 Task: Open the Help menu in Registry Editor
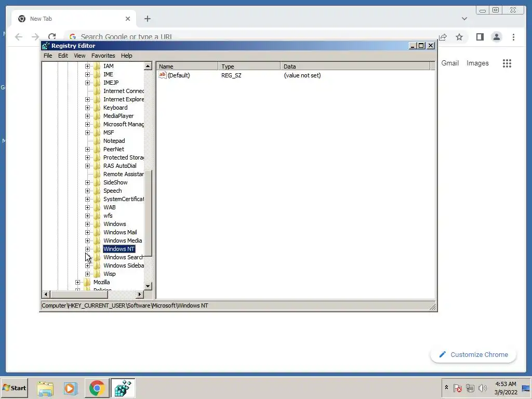click(x=127, y=56)
